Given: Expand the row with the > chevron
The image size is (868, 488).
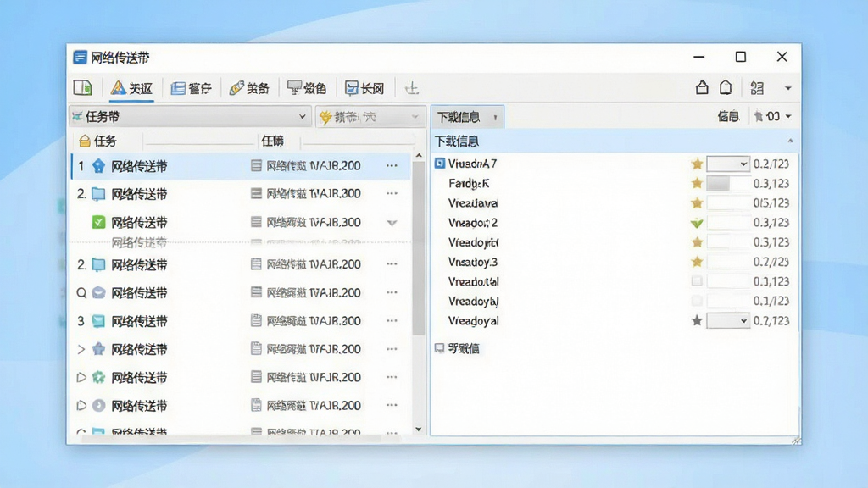Looking at the screenshot, I should tap(81, 349).
